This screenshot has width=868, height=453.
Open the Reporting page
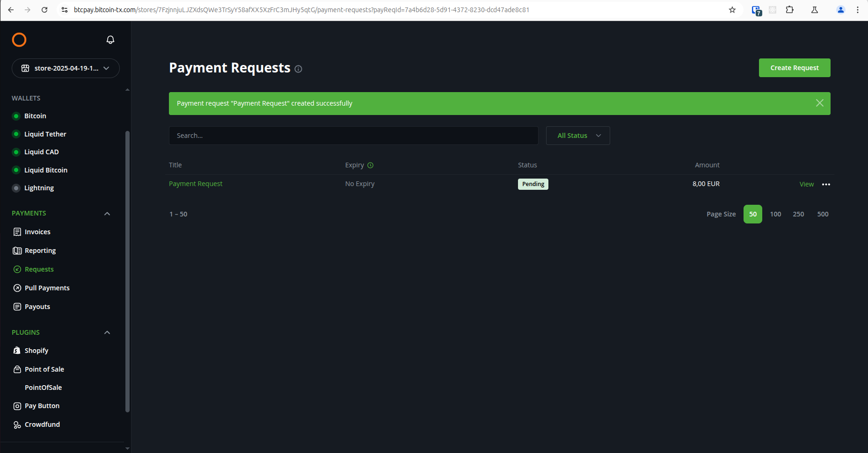tap(40, 251)
